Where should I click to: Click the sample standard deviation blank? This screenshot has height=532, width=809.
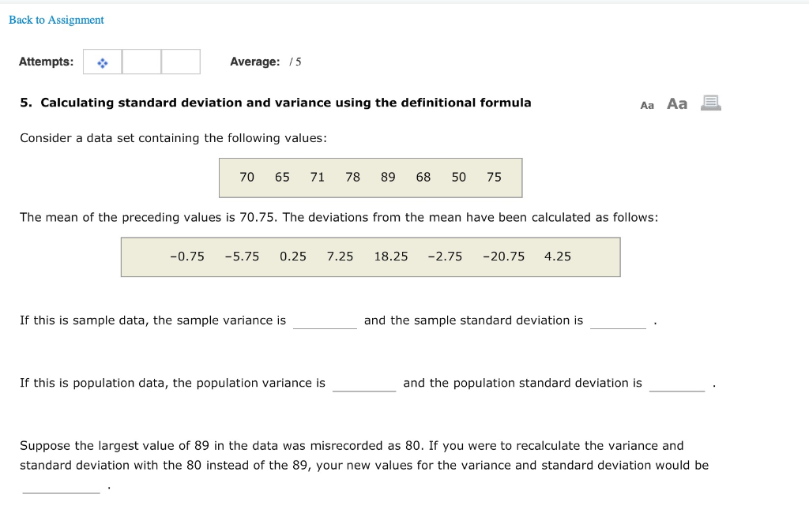click(618, 322)
